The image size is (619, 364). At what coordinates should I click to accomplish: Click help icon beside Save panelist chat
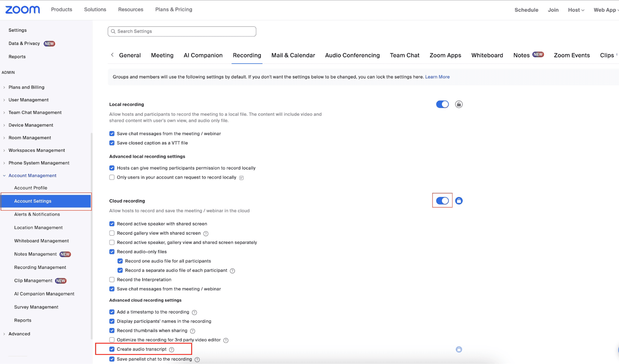197,359
